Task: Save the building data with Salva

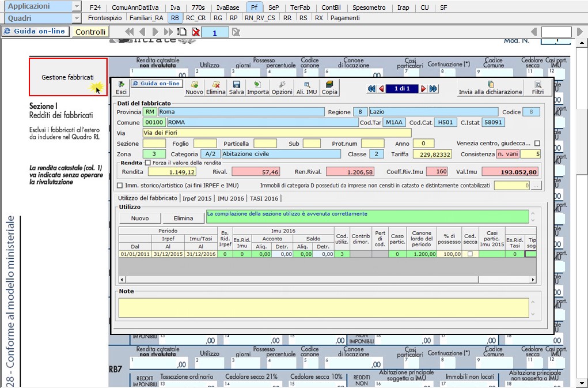Action: (236, 88)
